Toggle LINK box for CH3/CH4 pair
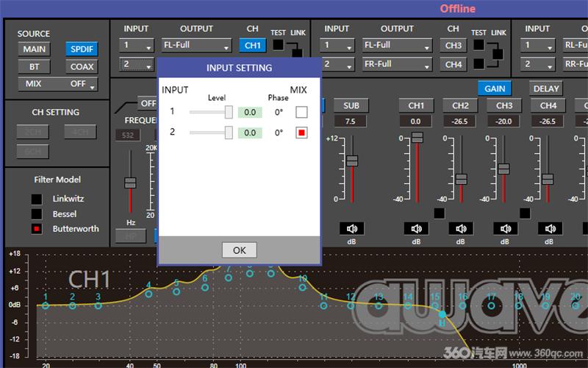 click(x=498, y=54)
